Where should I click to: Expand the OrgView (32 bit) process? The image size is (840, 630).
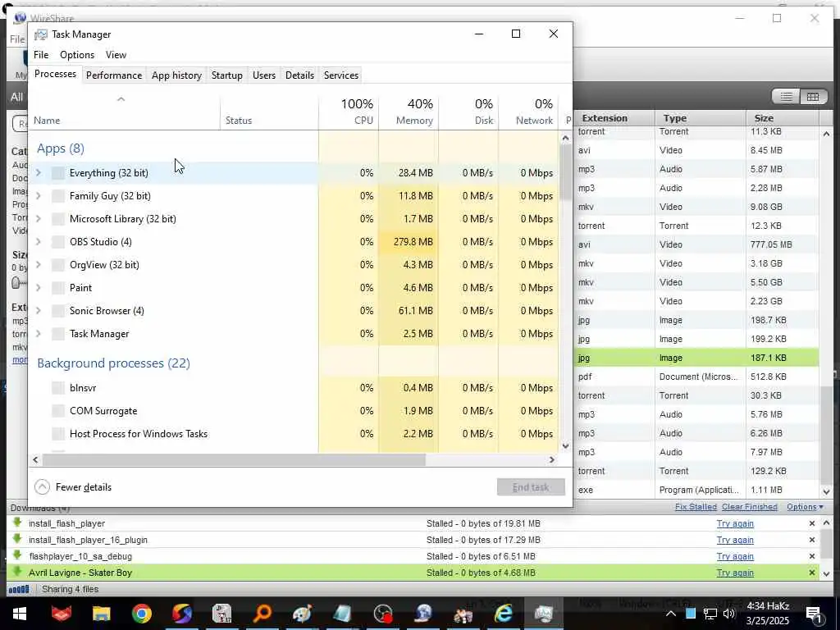(38, 265)
